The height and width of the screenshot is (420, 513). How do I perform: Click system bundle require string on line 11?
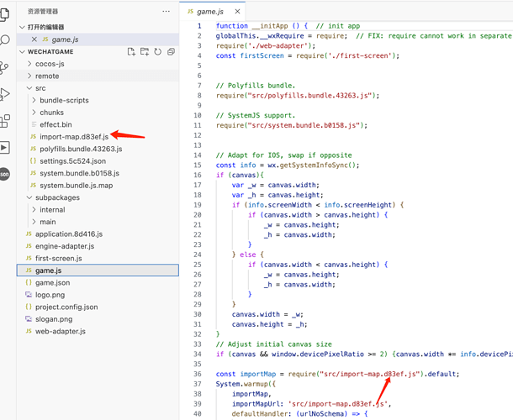point(304,125)
